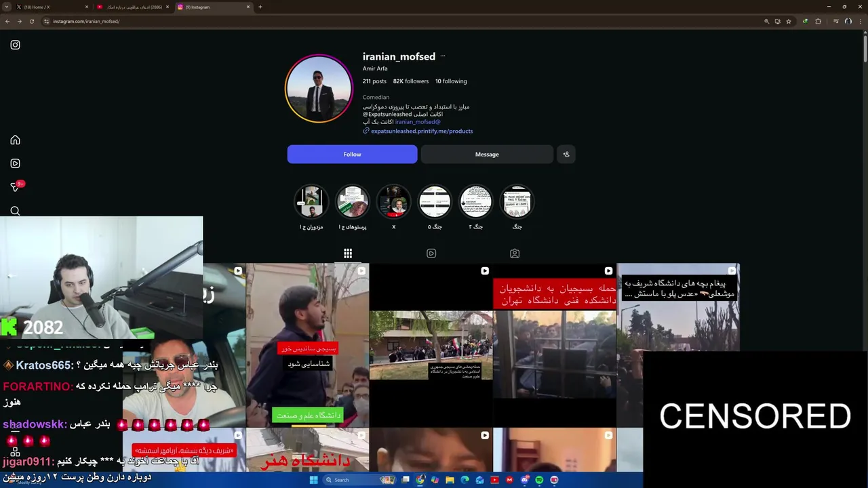Open expatsunleashed.printify.me/products link
The height and width of the screenshot is (488, 868).
tap(422, 131)
